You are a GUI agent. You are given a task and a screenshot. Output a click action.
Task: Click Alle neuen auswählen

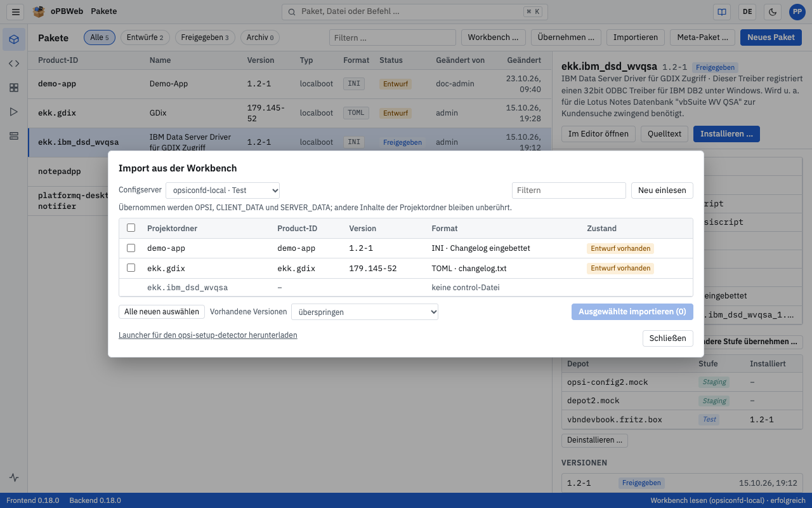[162, 312]
